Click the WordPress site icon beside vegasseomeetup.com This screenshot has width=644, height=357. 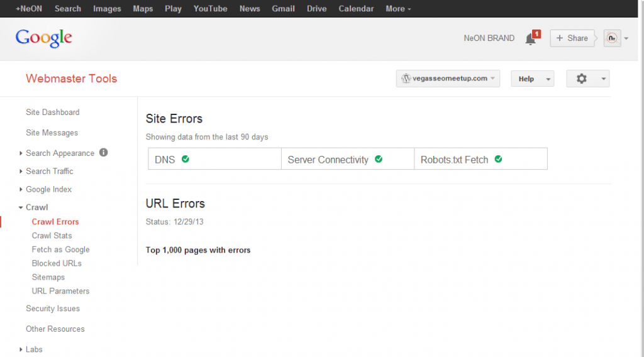tap(406, 79)
